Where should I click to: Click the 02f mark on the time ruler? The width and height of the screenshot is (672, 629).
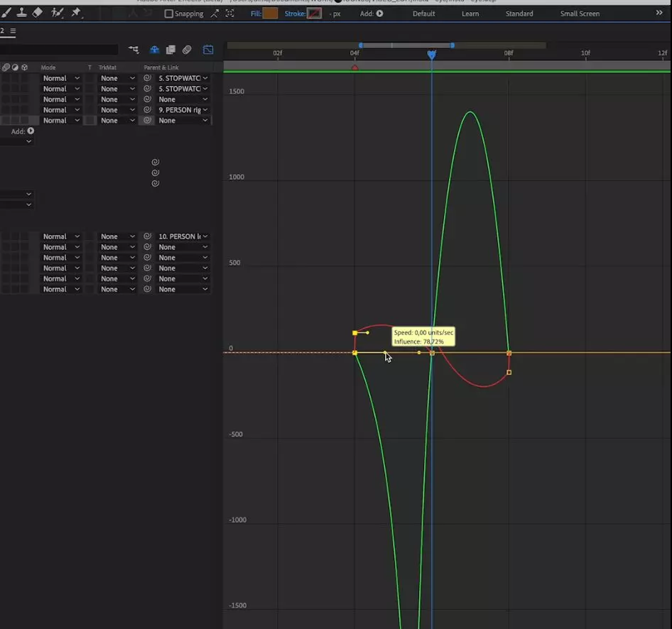point(278,53)
